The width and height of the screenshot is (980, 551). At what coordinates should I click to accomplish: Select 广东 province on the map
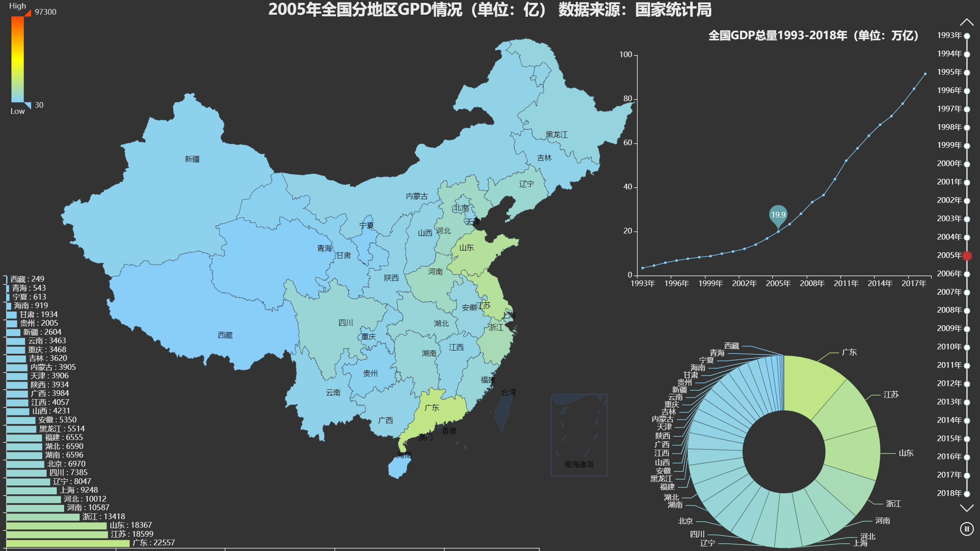(432, 407)
